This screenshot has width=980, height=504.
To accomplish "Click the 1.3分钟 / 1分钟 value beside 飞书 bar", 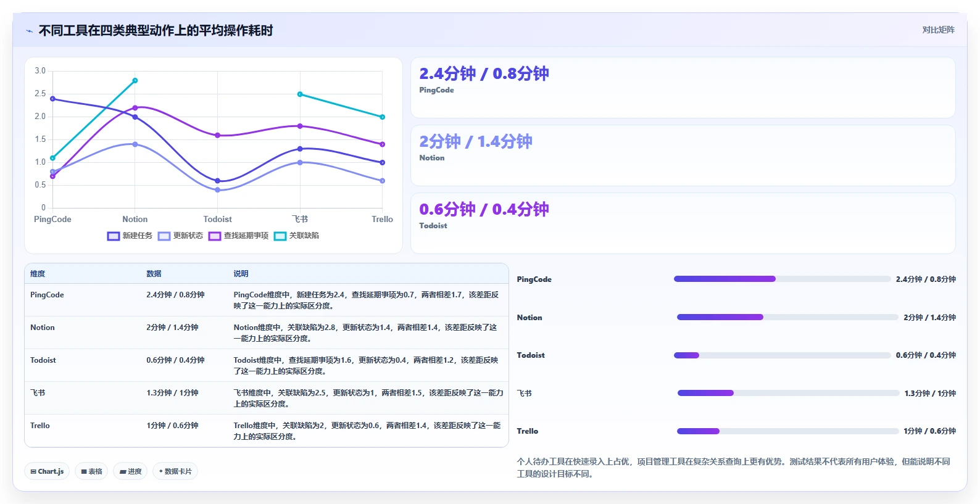I will tap(930, 394).
